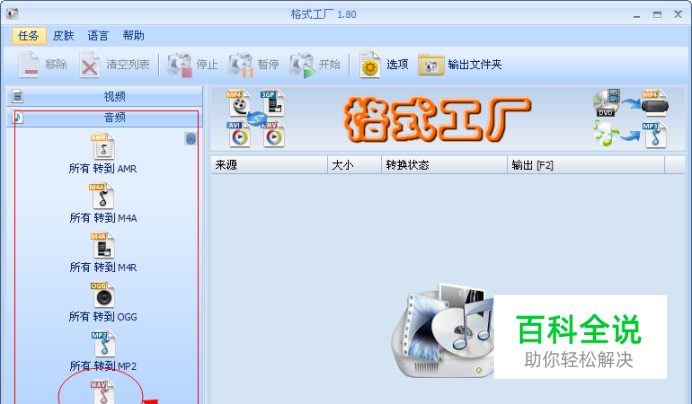Select 所有 转到 AMR icon
This screenshot has height=404, width=692.
(x=103, y=147)
